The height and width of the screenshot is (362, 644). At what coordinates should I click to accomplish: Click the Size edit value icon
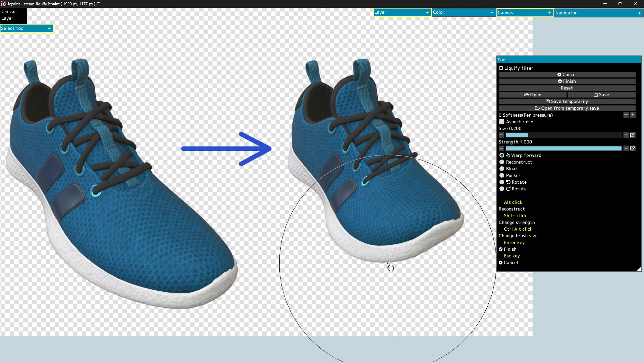coord(633,135)
